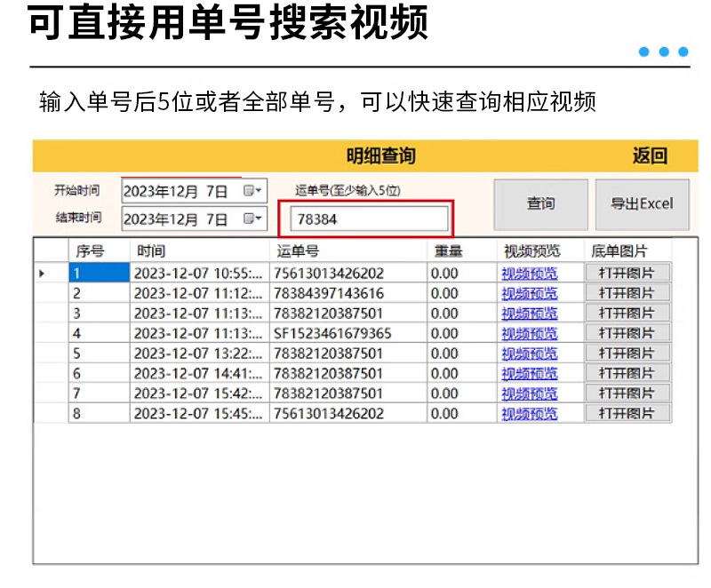Image resolution: width=711 pixels, height=588 pixels.
Task: Click the 时间 column header
Action: click(x=200, y=251)
